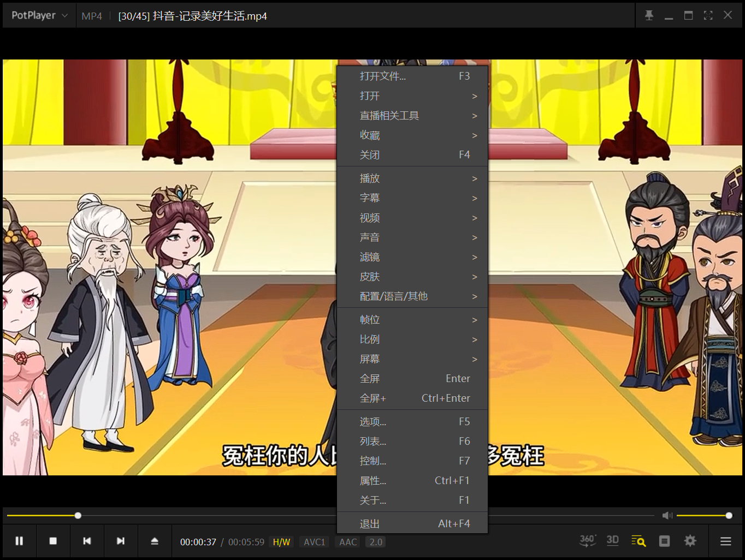Open 列表... from the context menu
Image resolution: width=745 pixels, height=560 pixels.
(412, 442)
